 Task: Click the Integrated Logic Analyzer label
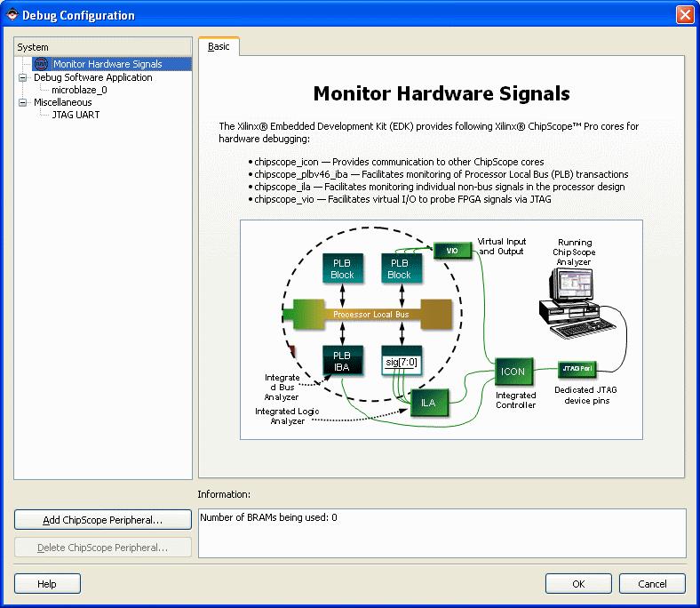(x=287, y=416)
